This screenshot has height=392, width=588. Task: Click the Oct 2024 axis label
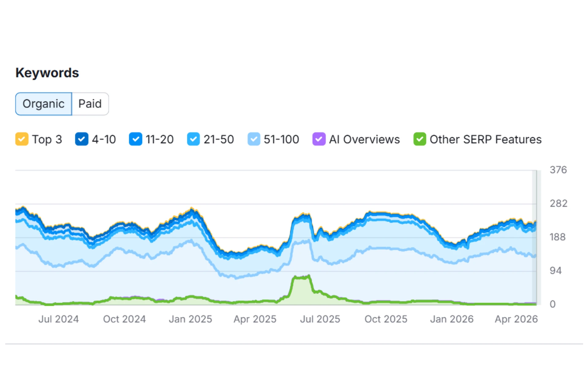point(124,319)
